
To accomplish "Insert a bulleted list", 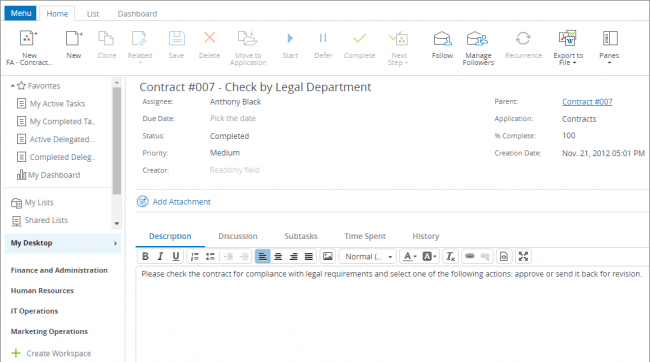I will pyautogui.click(x=210, y=257).
